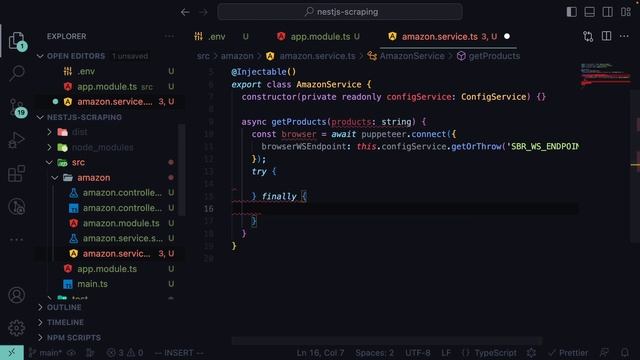Expand the Outline section
This screenshot has width=640, height=360.
click(x=64, y=307)
